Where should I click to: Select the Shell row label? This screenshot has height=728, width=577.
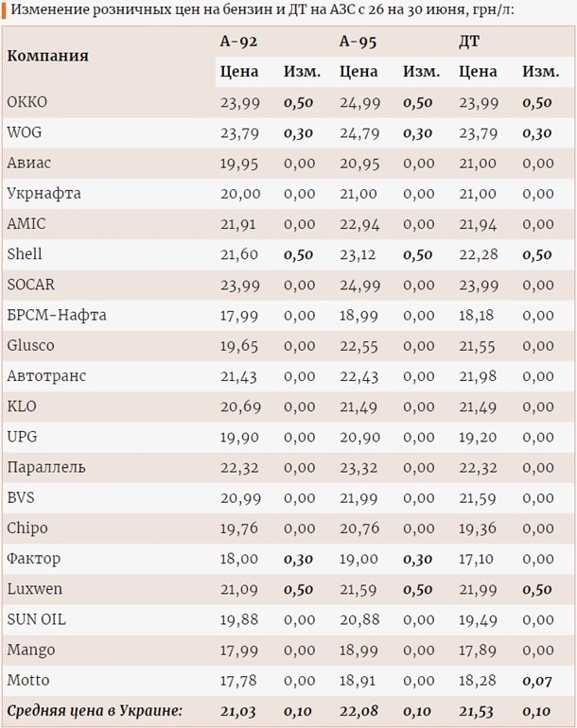[x=25, y=254]
